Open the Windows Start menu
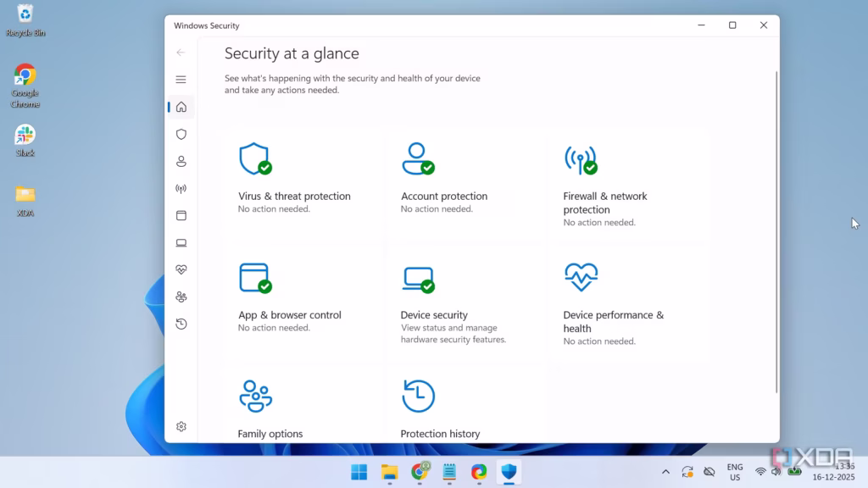Screen dimensions: 868x488 [x=359, y=472]
